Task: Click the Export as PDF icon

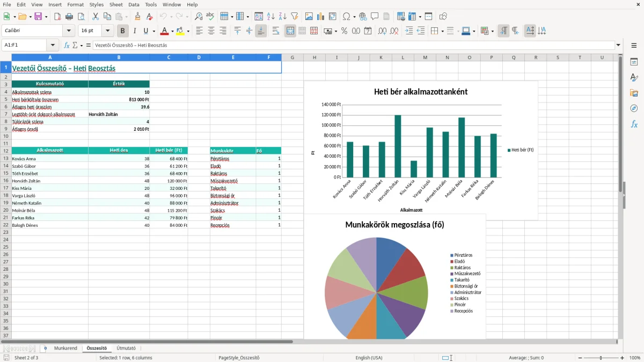Action: point(57,17)
